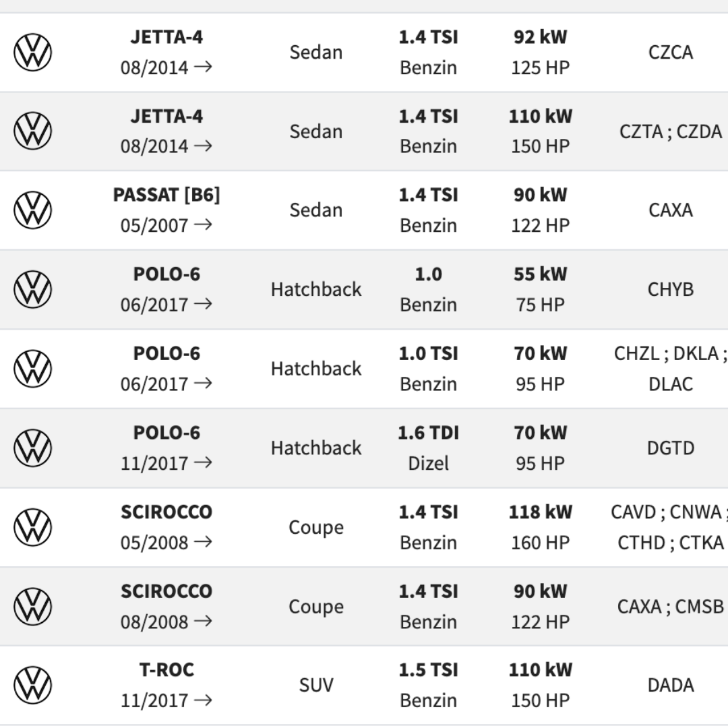Click engine code DADA
Image resolution: width=728 pixels, height=728 pixels.
pos(671,686)
